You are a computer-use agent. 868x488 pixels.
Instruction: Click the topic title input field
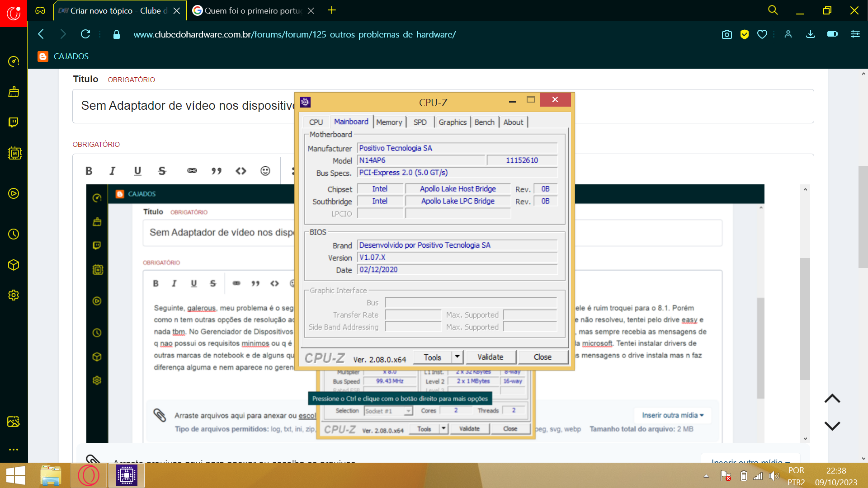pyautogui.click(x=443, y=106)
